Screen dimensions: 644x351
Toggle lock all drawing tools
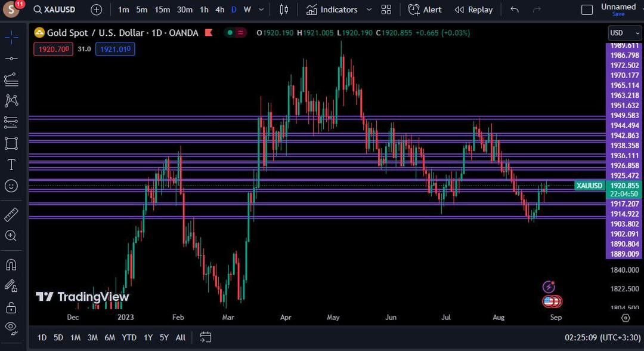[11, 307]
